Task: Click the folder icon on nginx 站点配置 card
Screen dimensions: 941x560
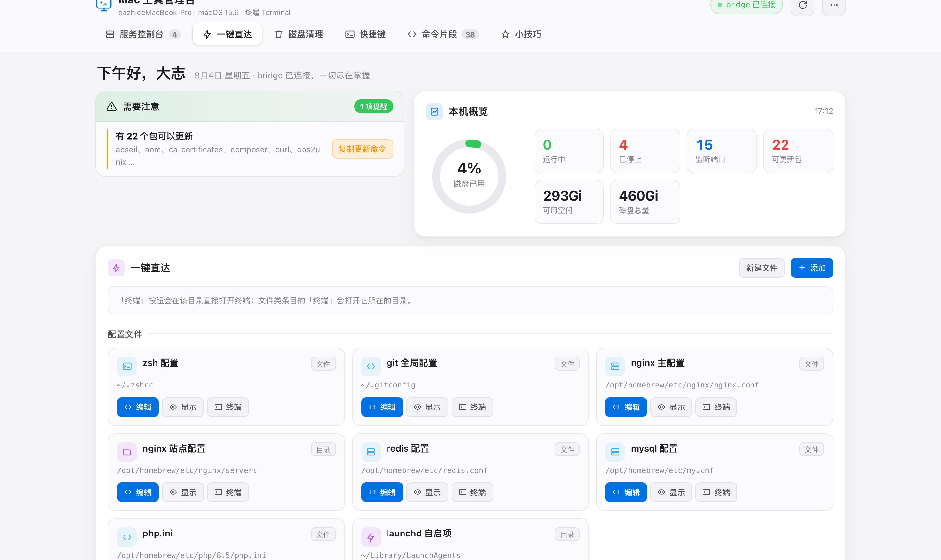Action: pos(127,452)
